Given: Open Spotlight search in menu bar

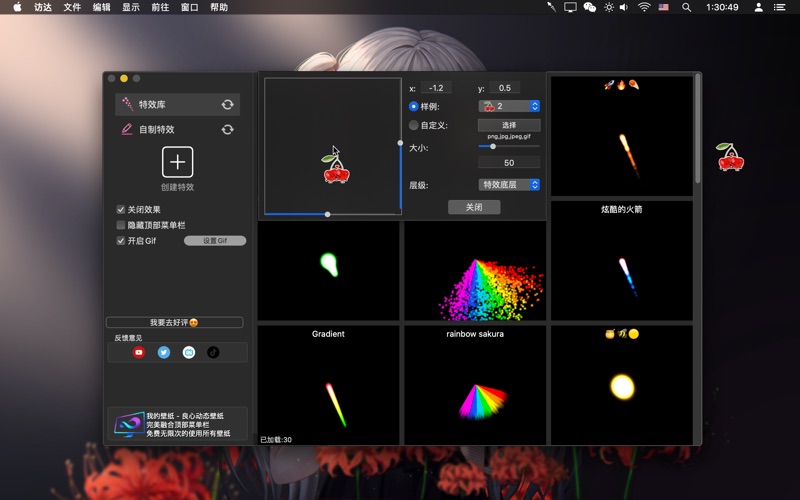Looking at the screenshot, I should (x=686, y=7).
